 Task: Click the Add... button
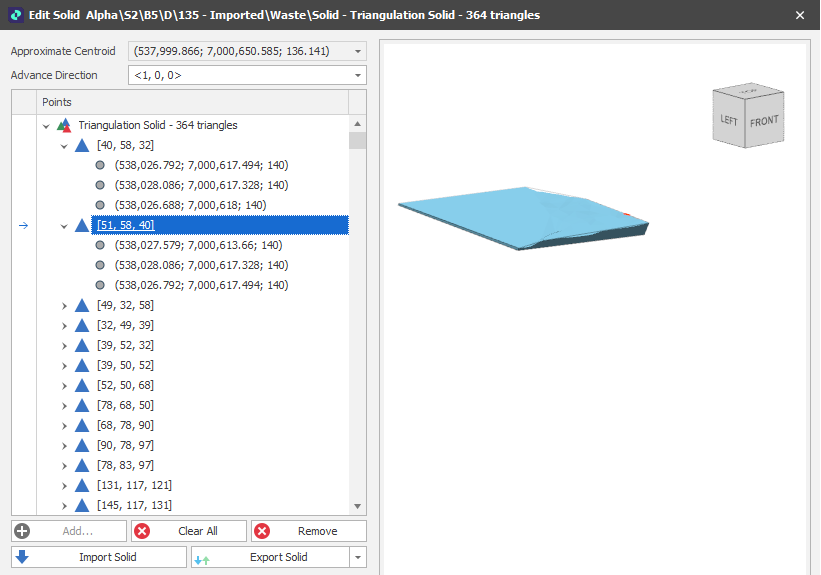pos(69,531)
